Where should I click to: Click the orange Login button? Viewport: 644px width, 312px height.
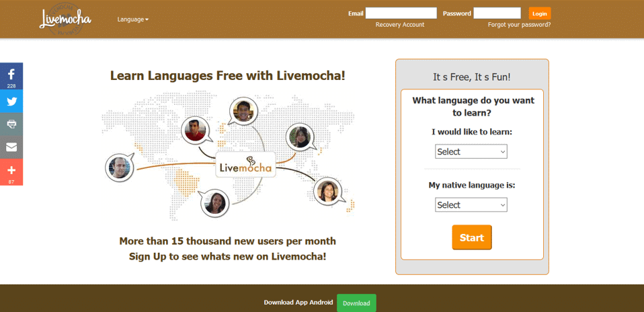[x=540, y=13]
